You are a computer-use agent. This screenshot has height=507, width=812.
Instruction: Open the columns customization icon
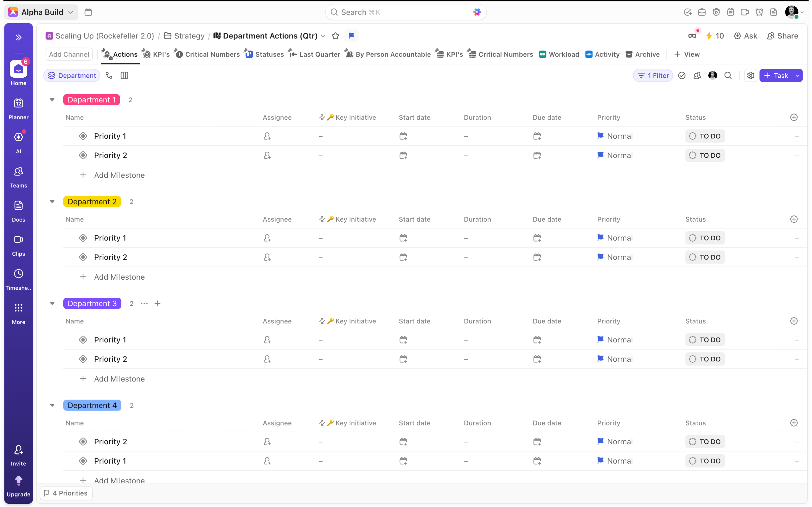(124, 75)
